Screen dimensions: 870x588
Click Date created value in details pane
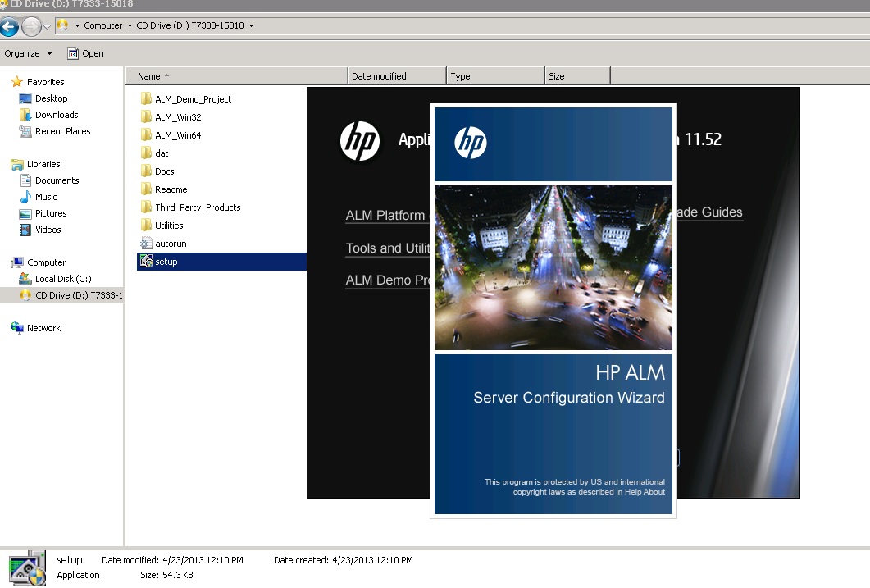(x=372, y=560)
